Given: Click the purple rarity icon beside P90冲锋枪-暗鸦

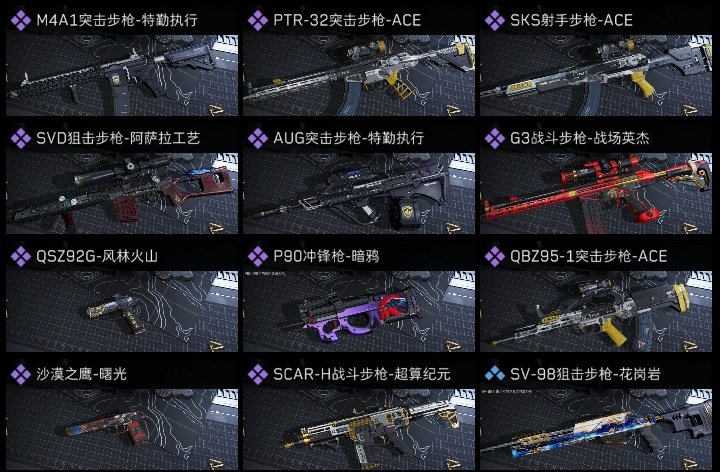Looking at the screenshot, I should [258, 256].
